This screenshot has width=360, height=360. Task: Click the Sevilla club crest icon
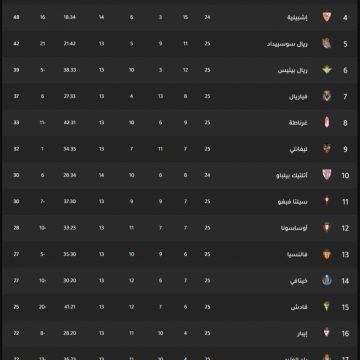327,17
